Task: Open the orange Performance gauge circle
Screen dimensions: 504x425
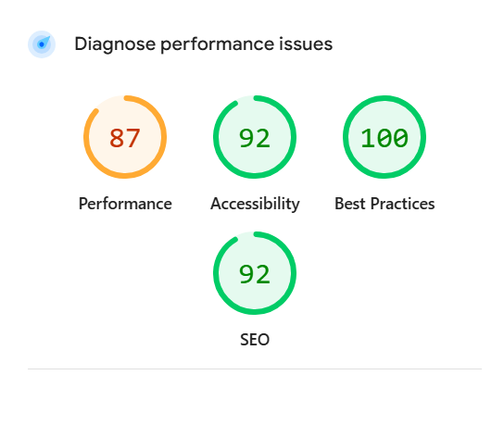Action: click(x=125, y=137)
